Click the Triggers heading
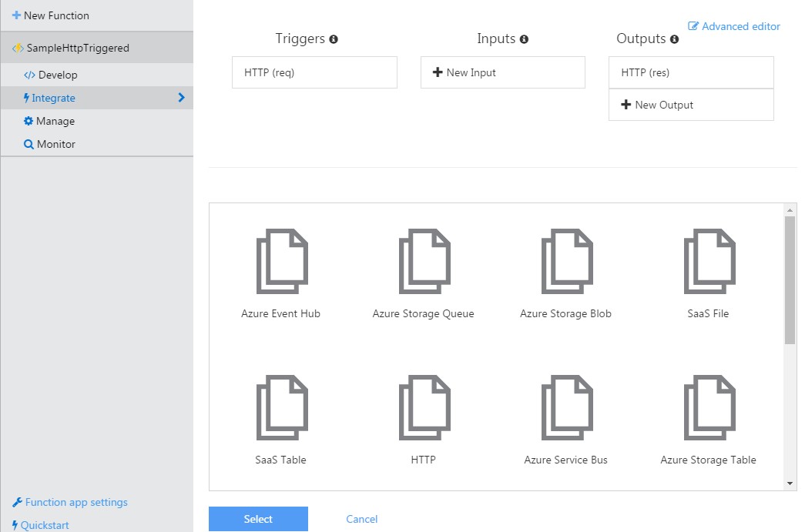Screen dimensions: 805x532 tap(300, 39)
